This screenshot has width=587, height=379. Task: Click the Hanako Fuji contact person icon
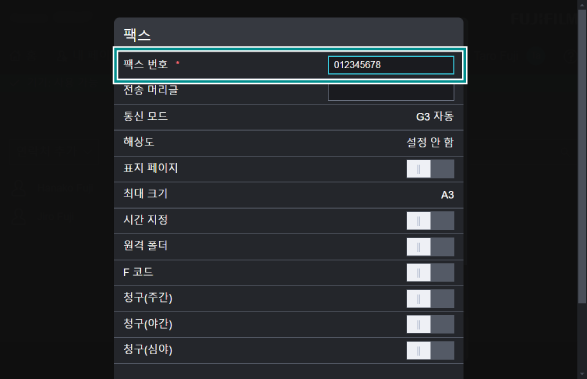(18, 188)
